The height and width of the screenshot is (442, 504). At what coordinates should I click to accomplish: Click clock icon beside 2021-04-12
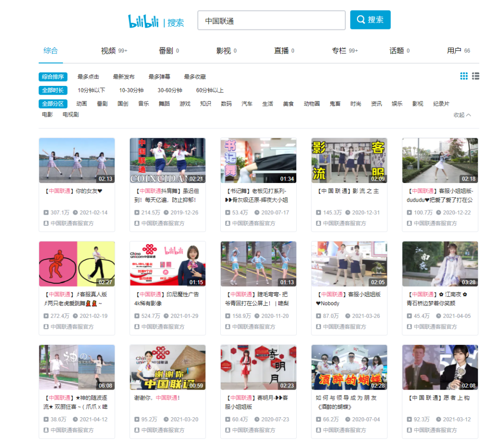click(75, 420)
